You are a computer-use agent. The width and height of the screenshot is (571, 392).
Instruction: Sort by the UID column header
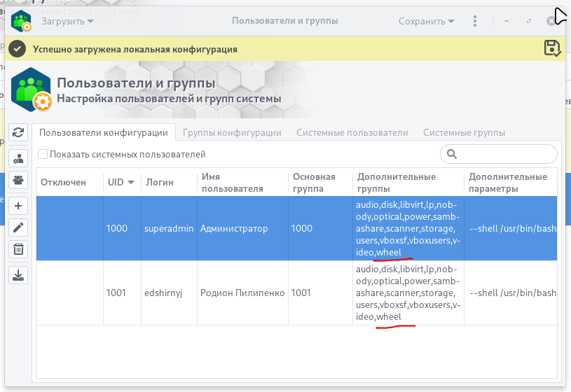pos(121,182)
